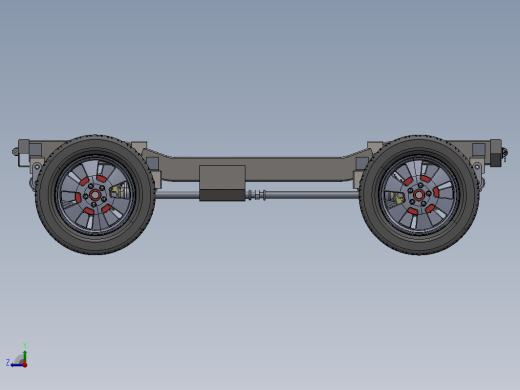The width and height of the screenshot is (520, 390).
Task: Select the right wheel's center hub
Action: [419, 195]
